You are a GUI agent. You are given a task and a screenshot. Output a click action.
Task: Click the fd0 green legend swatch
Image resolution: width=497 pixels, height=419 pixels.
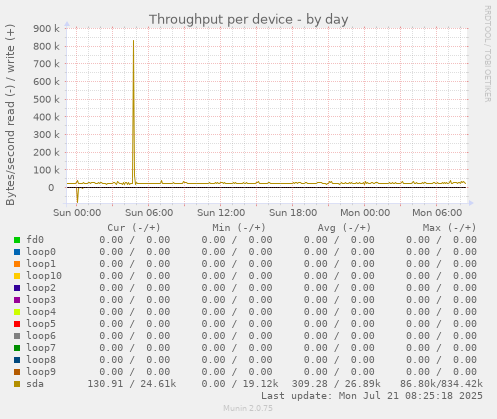[17, 240]
